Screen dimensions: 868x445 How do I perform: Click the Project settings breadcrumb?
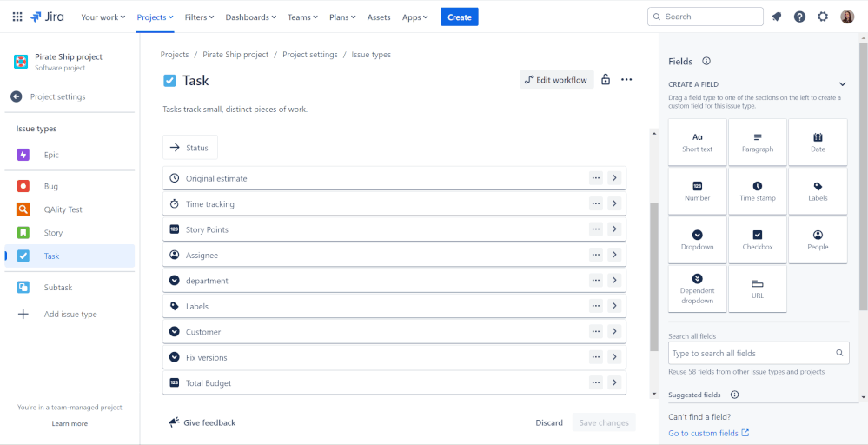tap(310, 55)
